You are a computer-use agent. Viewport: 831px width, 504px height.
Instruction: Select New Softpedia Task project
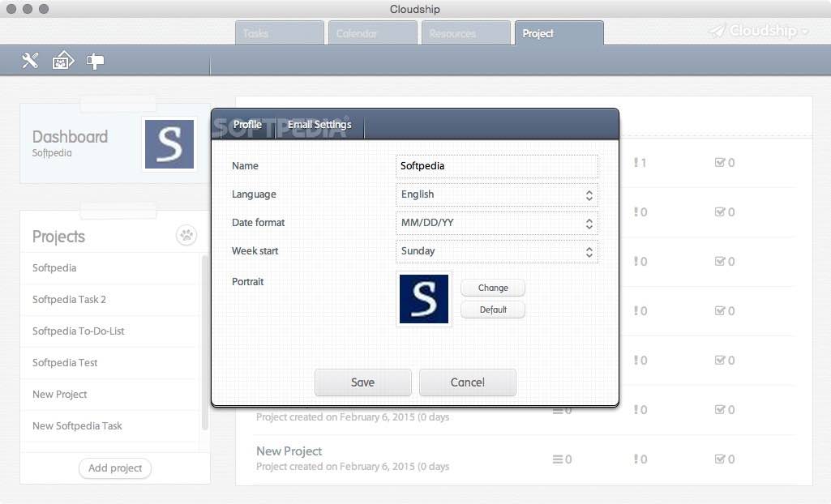pyautogui.click(x=110, y=426)
